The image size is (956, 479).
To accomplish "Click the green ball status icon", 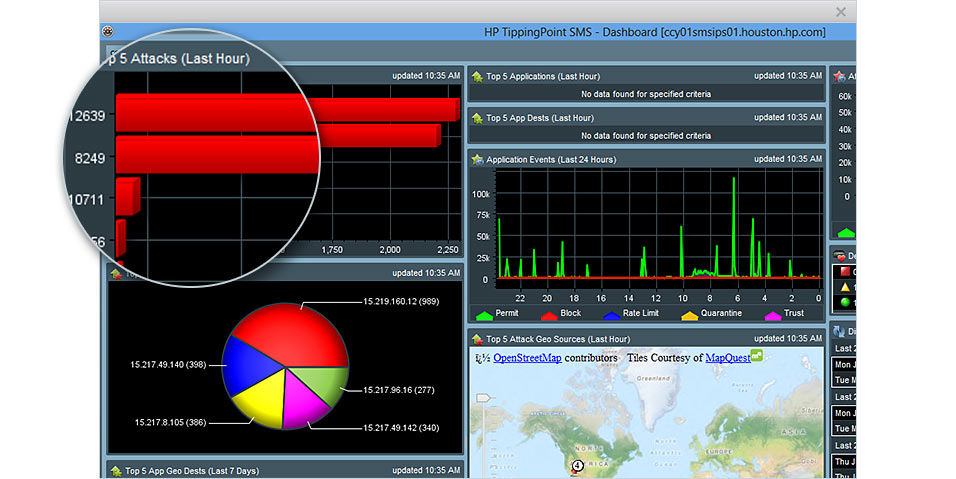I will click(844, 302).
